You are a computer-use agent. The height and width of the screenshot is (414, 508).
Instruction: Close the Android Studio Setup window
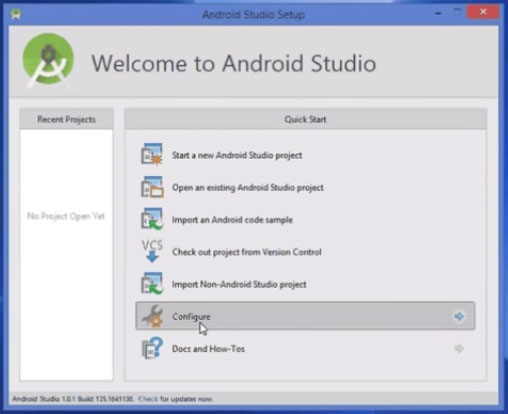point(483,12)
